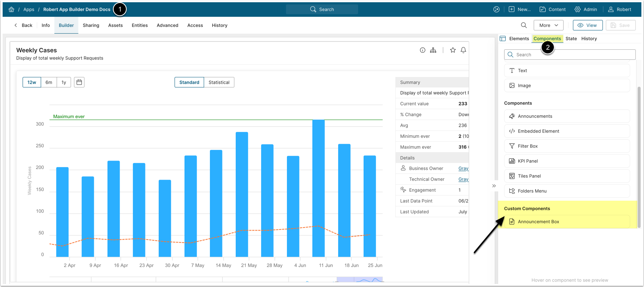The height and width of the screenshot is (287, 644).
Task: Click the View button
Action: click(x=587, y=25)
